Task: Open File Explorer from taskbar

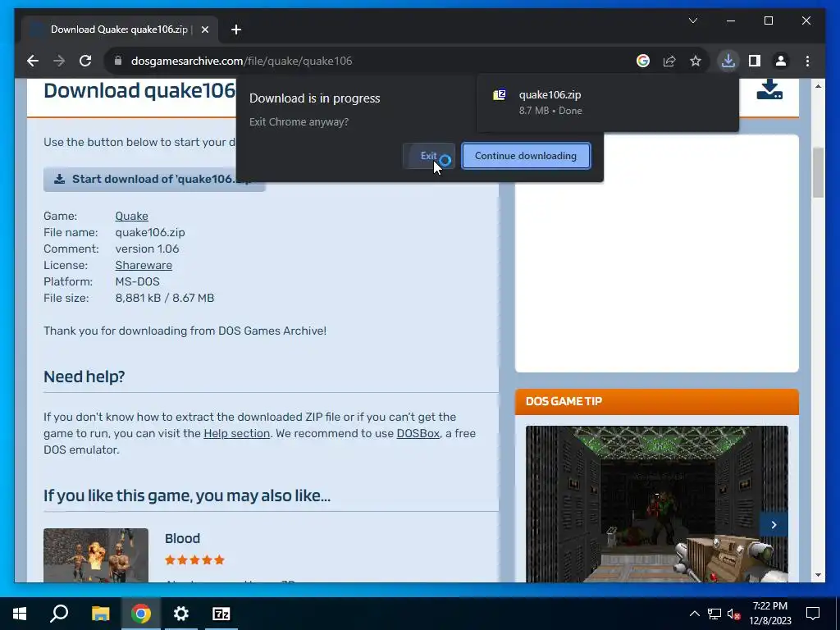Action: tap(100, 614)
